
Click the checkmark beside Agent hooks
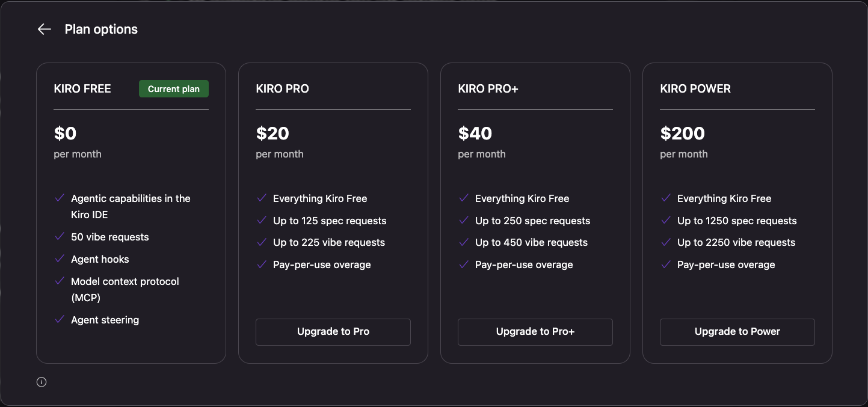60,259
